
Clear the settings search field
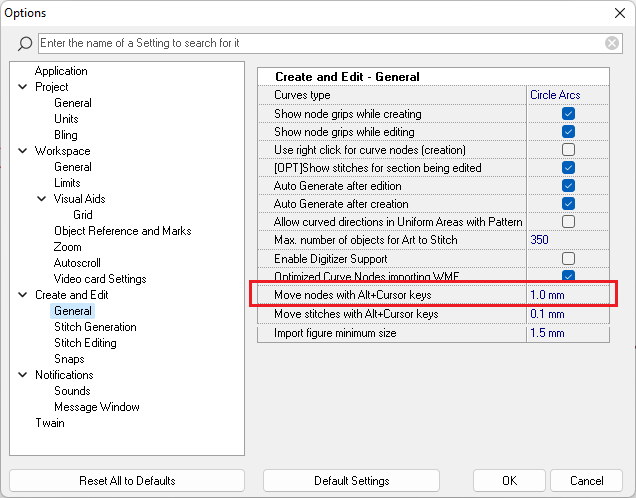pyautogui.click(x=612, y=43)
